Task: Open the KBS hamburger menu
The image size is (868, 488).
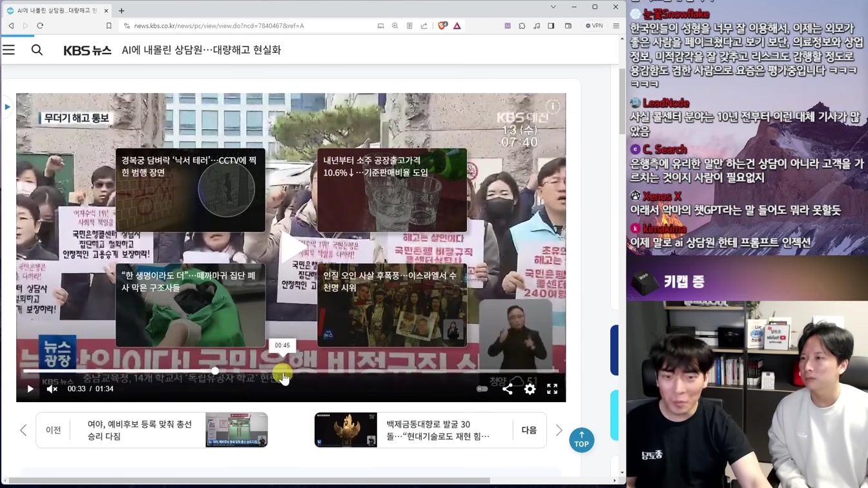Action: tap(8, 50)
